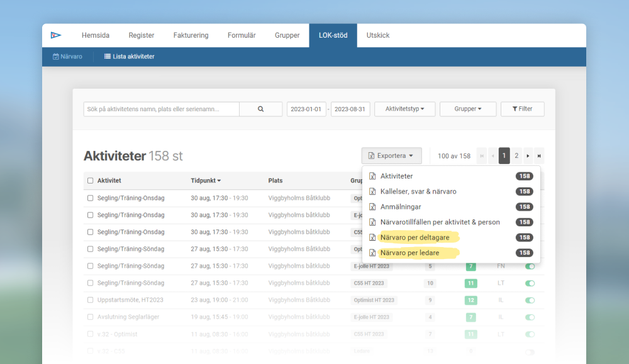Toggle the switch on Uppstartsmöte, HT2023 row
This screenshot has width=629, height=364.
coord(530,301)
